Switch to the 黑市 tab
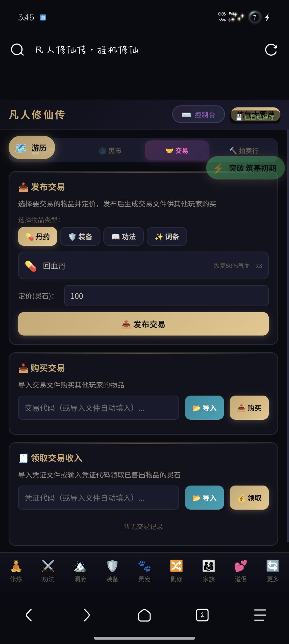Viewport: 289px width, 644px height. [x=110, y=151]
